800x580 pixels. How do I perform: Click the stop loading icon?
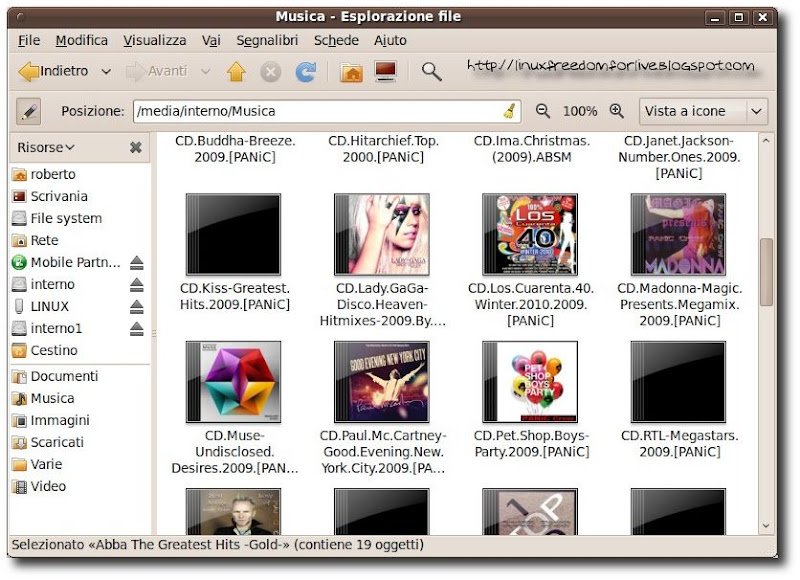(x=271, y=72)
